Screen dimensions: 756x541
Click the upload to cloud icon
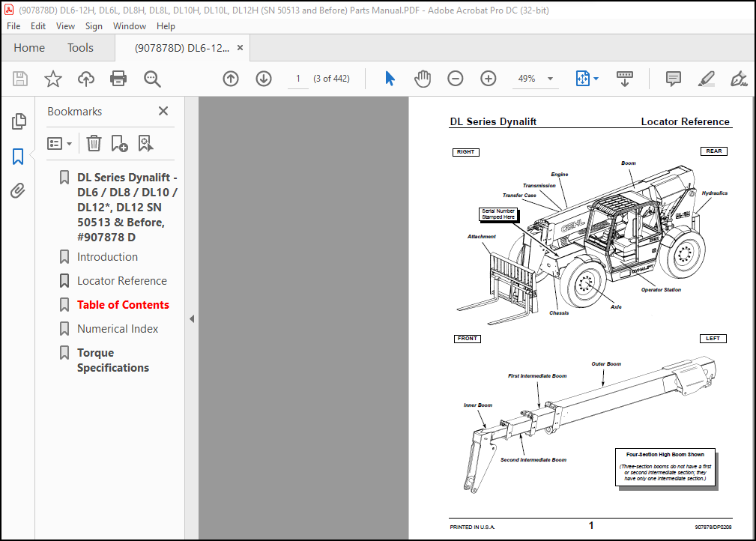point(86,79)
